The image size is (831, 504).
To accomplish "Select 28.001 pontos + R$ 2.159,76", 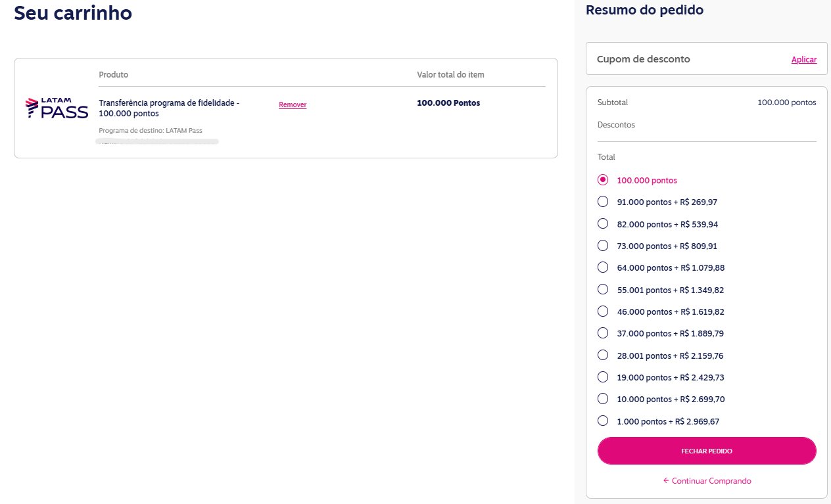I will point(603,355).
